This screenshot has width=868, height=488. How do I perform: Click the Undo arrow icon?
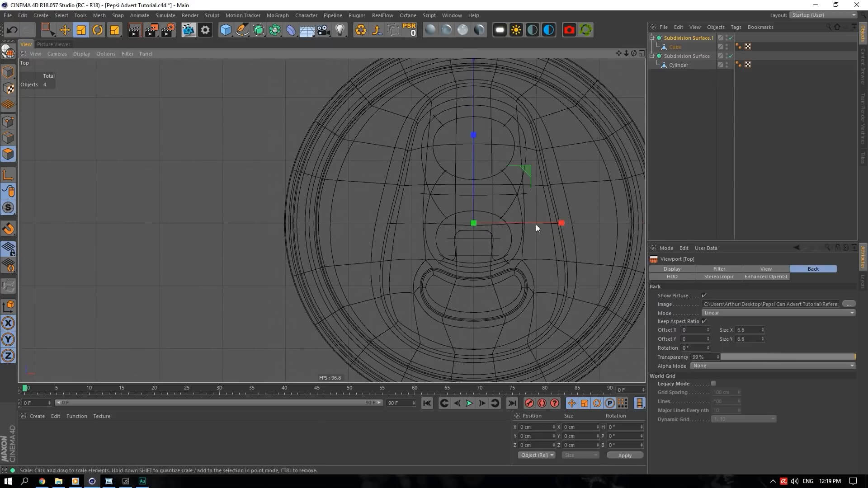12,30
